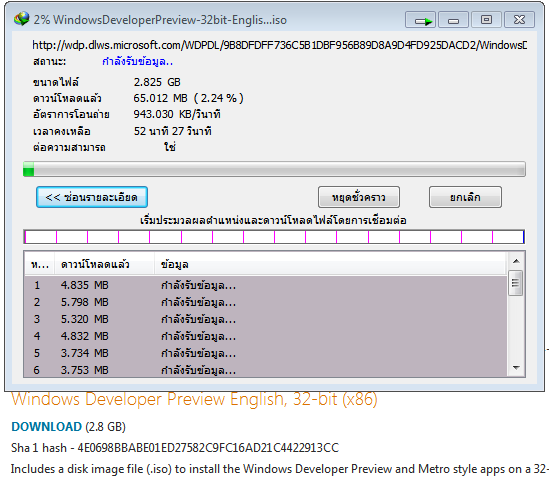Image resolution: width=549 pixels, height=484 pixels.
Task: Click the blue status text กำลังรับข้อมูล..
Action: 137,62
